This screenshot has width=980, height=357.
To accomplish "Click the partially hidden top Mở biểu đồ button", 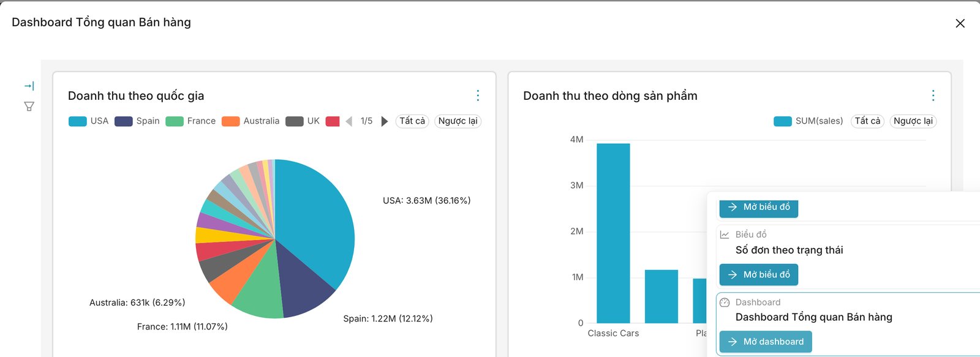I will pyautogui.click(x=758, y=209).
